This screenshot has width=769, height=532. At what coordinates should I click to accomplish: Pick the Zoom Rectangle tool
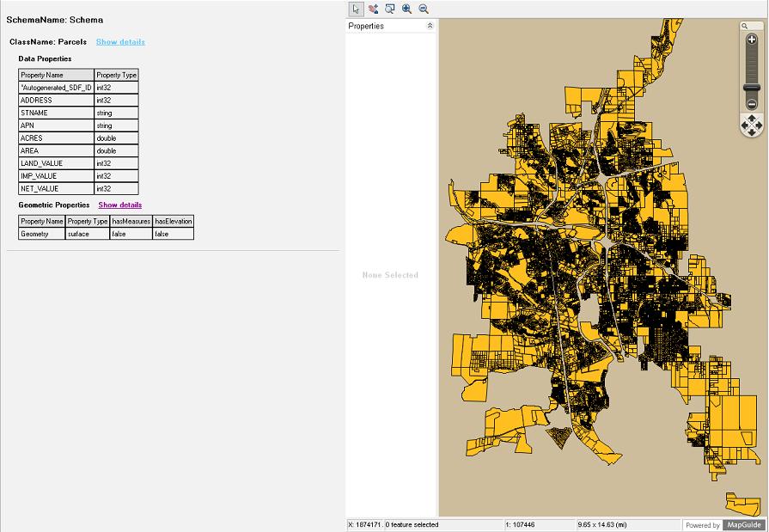point(390,9)
